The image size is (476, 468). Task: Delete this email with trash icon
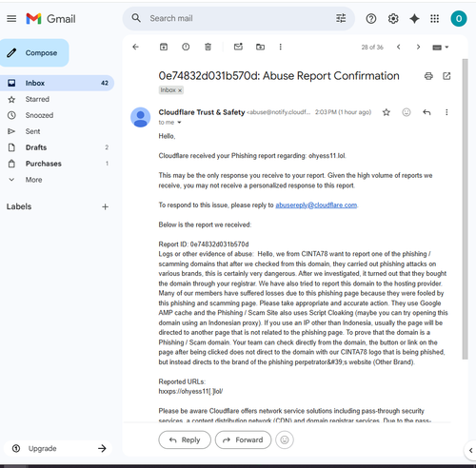pyautogui.click(x=208, y=47)
